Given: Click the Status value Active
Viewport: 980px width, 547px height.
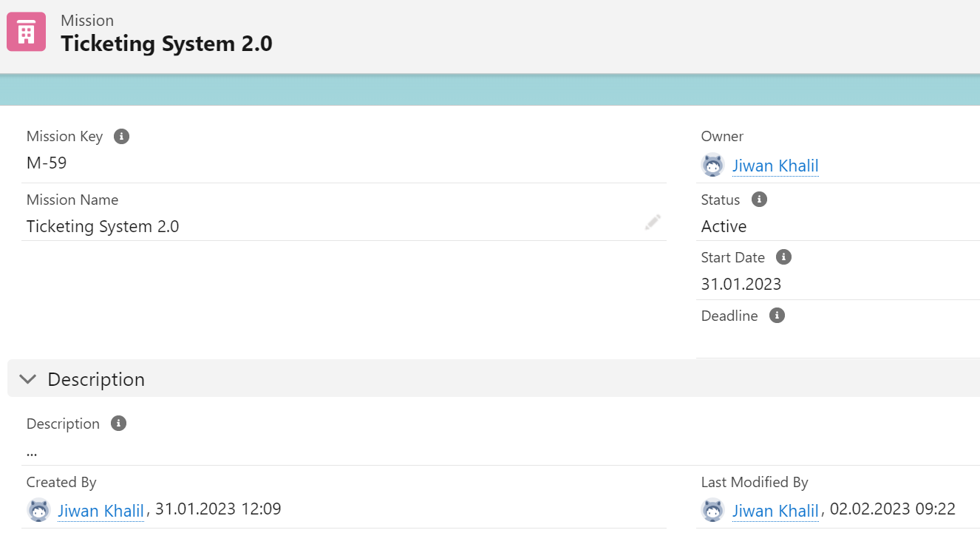Looking at the screenshot, I should coord(724,226).
